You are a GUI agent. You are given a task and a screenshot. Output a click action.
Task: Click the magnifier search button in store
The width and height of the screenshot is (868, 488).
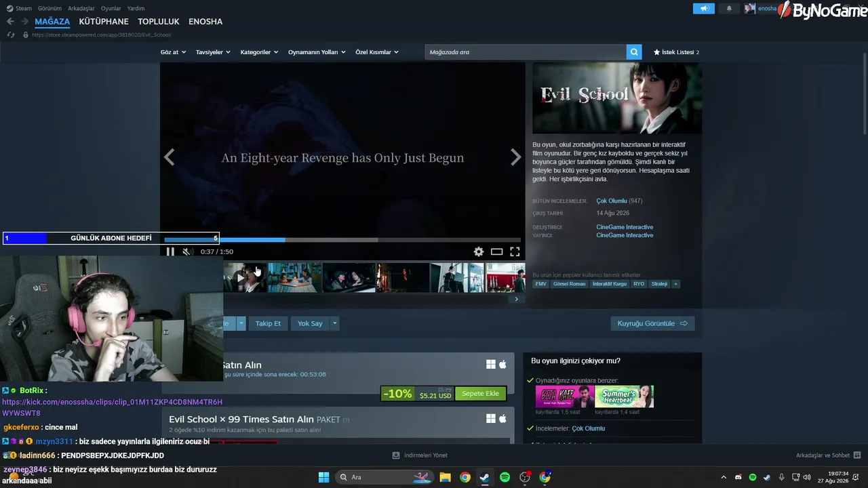coord(634,52)
